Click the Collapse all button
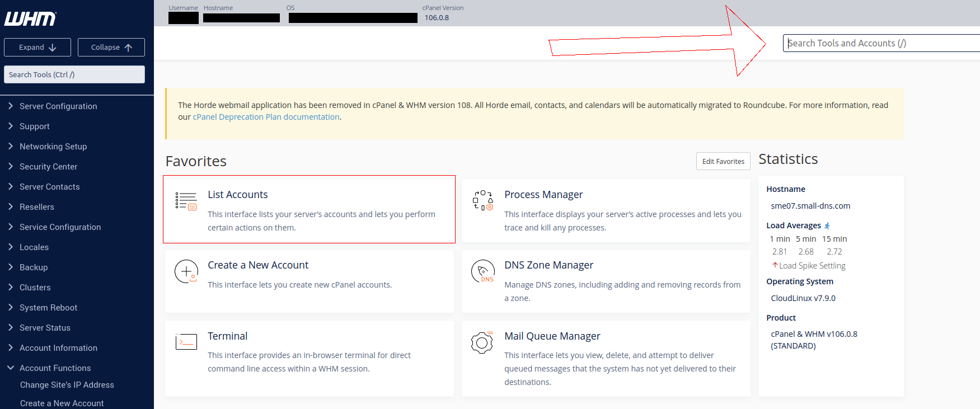The image size is (980, 409). (111, 48)
